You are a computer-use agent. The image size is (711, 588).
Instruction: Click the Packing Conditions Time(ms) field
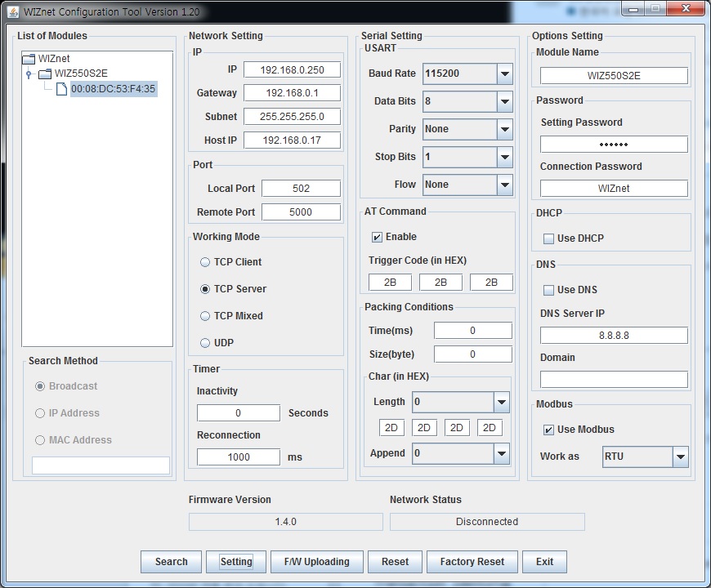coord(473,331)
